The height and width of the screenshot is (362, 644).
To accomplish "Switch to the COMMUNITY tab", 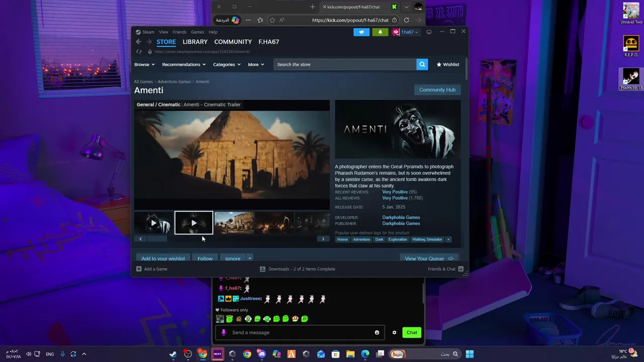I will (x=233, y=42).
